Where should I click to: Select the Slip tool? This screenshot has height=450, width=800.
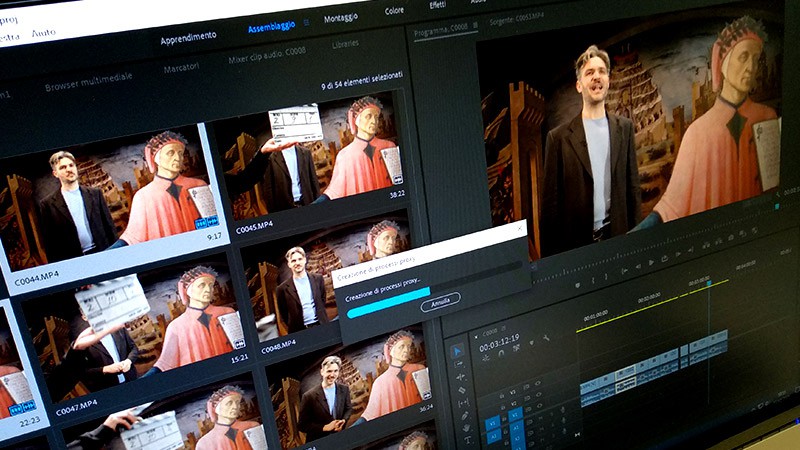[464, 404]
